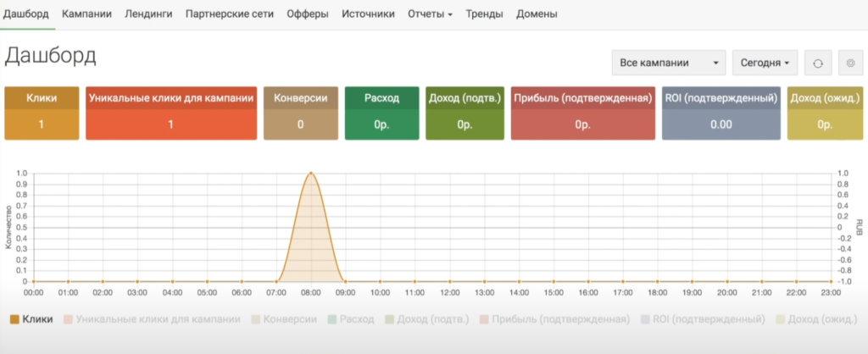Screen dimensions: 868x354
Task: Click the 'Уникальные клики для кампании' stat card
Action: pyautogui.click(x=171, y=113)
